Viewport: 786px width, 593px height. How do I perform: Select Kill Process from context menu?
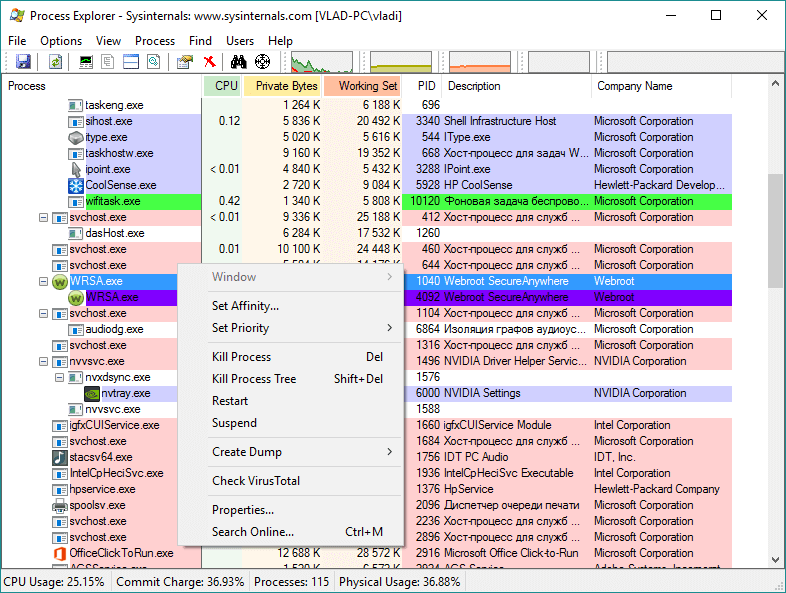tap(291, 357)
